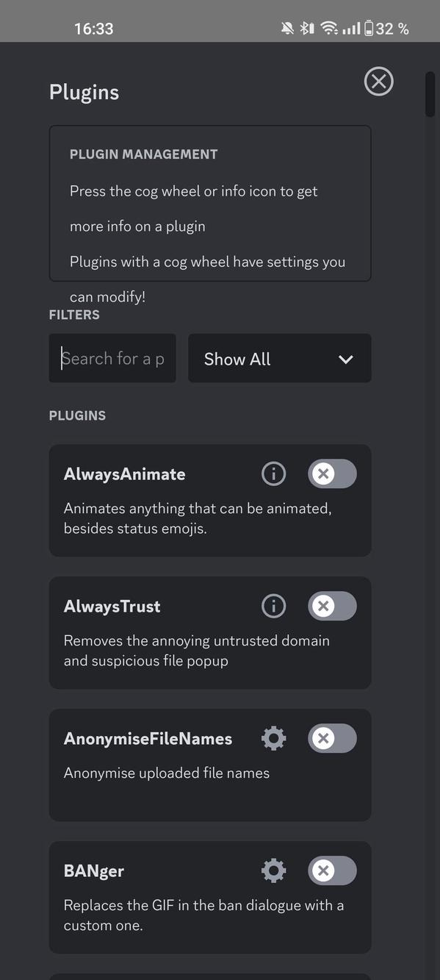Read the Plugin Management info card
The height and width of the screenshot is (980, 440).
click(x=210, y=203)
